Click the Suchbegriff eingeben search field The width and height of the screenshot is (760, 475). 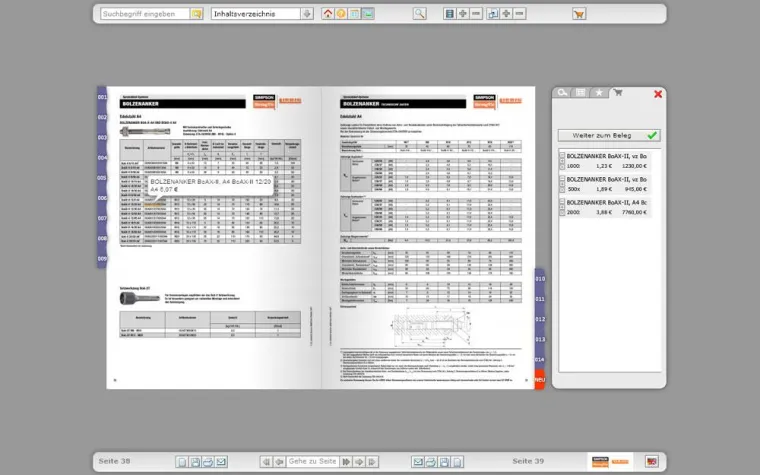(145, 14)
